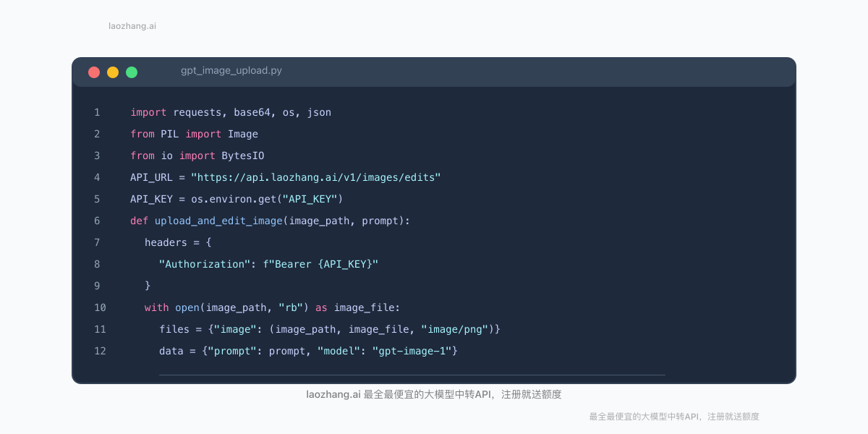Click the caption below the code window
868x434 pixels.
(x=434, y=394)
